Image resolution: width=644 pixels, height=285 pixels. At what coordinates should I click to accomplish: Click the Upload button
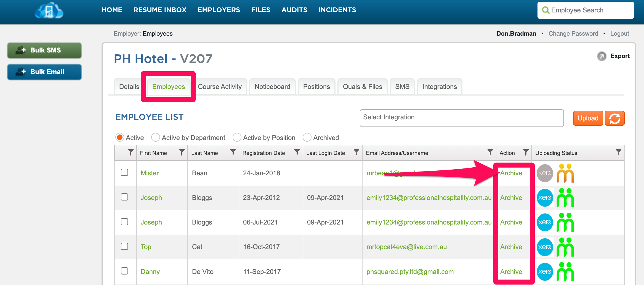tap(588, 118)
